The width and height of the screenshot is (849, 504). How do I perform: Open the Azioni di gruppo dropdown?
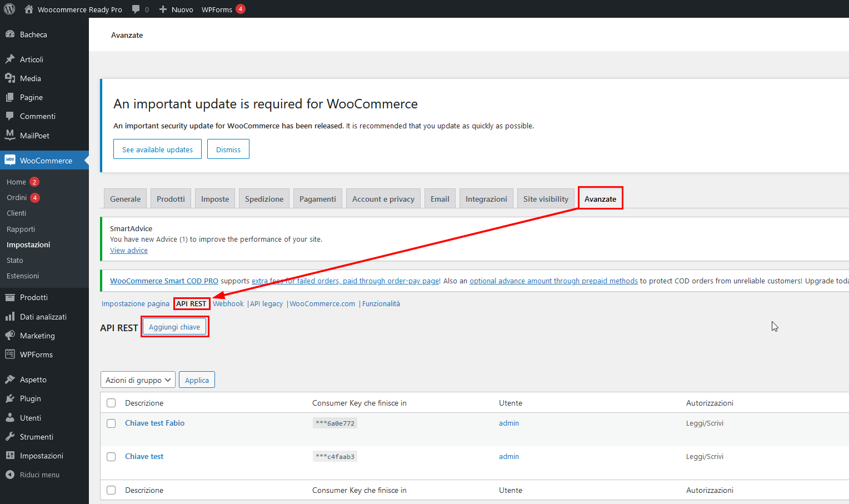(x=138, y=380)
